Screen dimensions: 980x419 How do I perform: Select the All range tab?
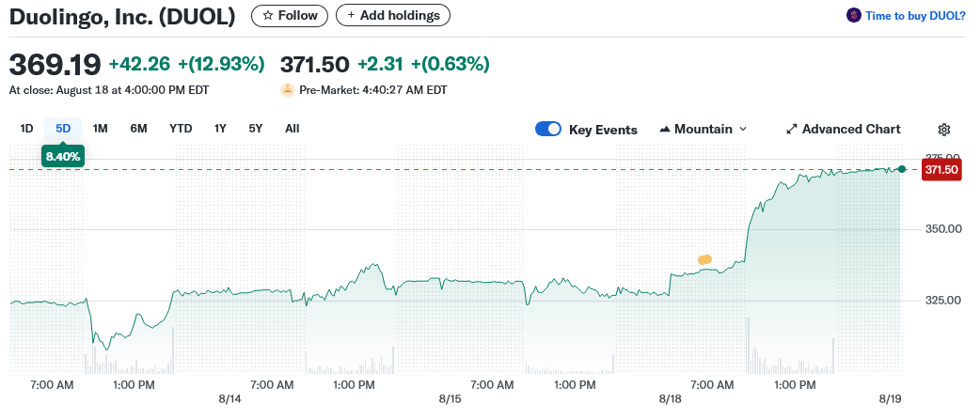(x=292, y=129)
